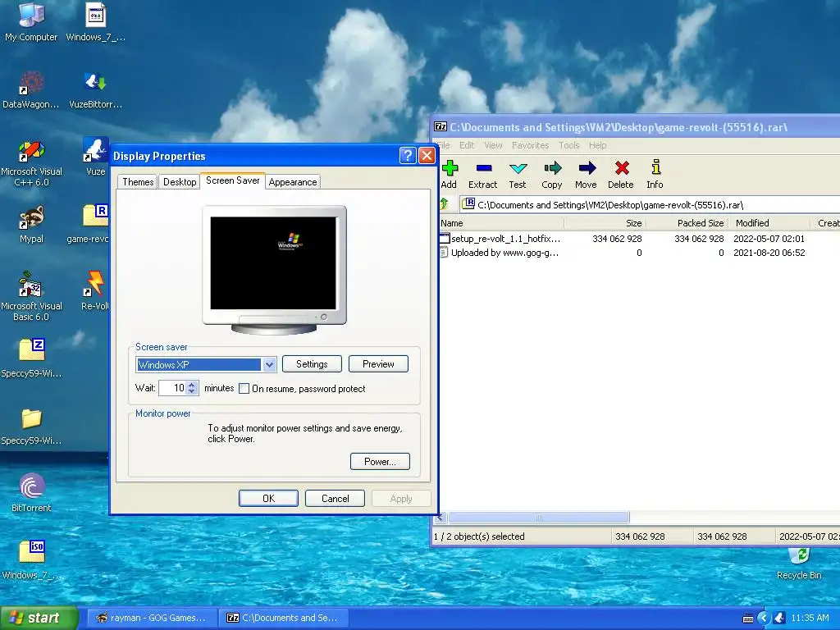The height and width of the screenshot is (630, 840).
Task: Sort by the Name column header
Action: (x=501, y=223)
